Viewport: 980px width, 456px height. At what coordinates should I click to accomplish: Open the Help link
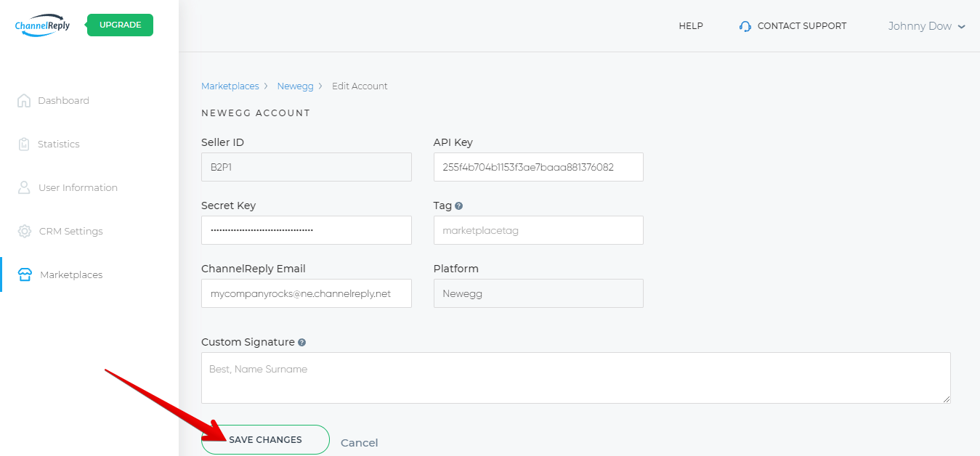point(691,26)
